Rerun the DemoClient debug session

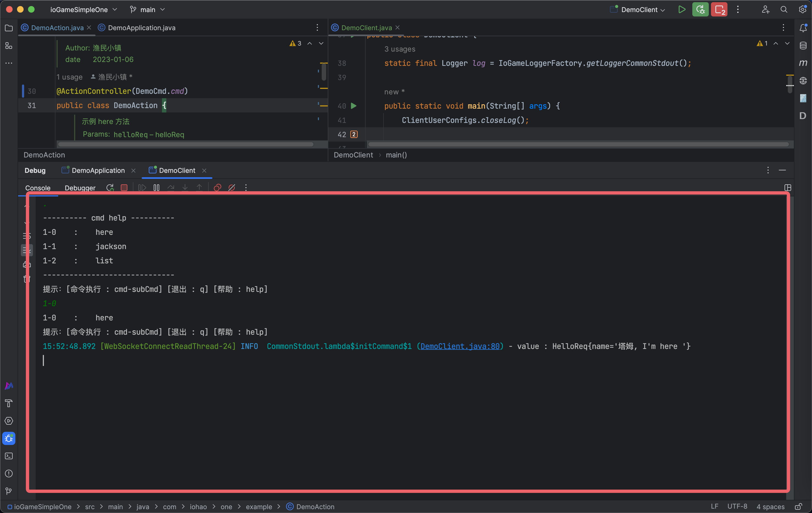tap(110, 188)
